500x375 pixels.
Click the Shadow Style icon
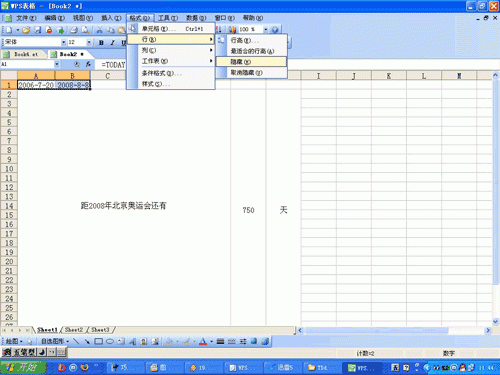pos(254,341)
